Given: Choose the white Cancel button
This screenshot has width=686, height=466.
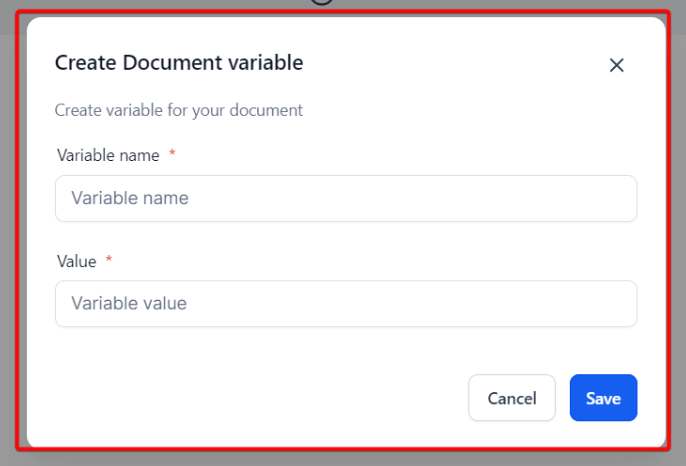Looking at the screenshot, I should click(x=512, y=398).
